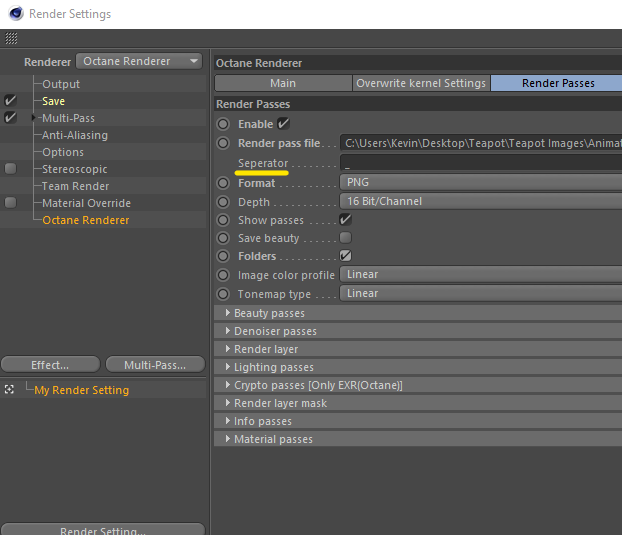Click the animation dot next to Render pass file
This screenshot has width=622, height=535.
coord(223,143)
